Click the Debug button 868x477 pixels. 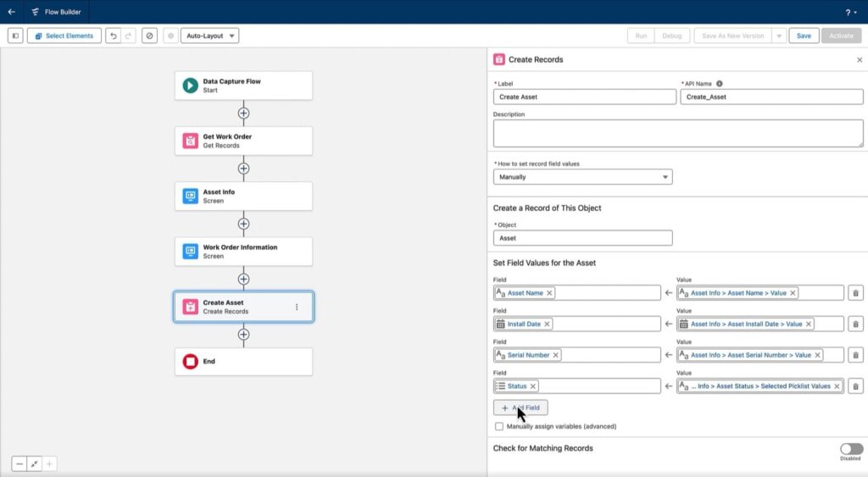[x=672, y=36]
